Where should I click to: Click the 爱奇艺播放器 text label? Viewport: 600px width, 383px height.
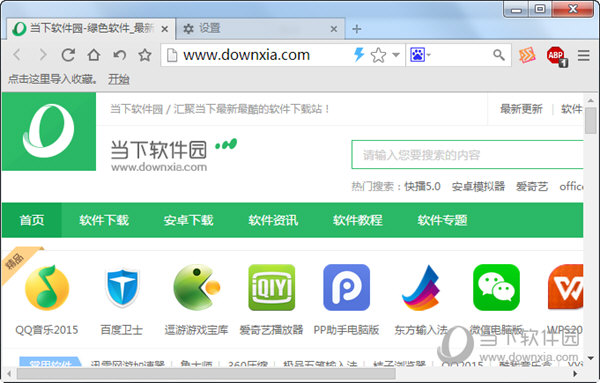click(x=271, y=330)
